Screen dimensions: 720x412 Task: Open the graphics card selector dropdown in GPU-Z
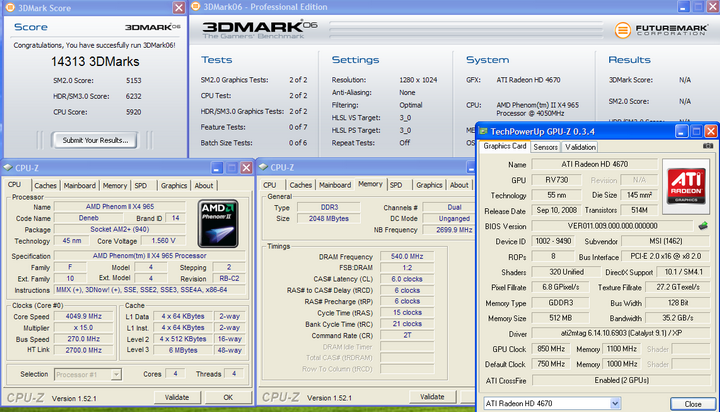tap(615, 403)
